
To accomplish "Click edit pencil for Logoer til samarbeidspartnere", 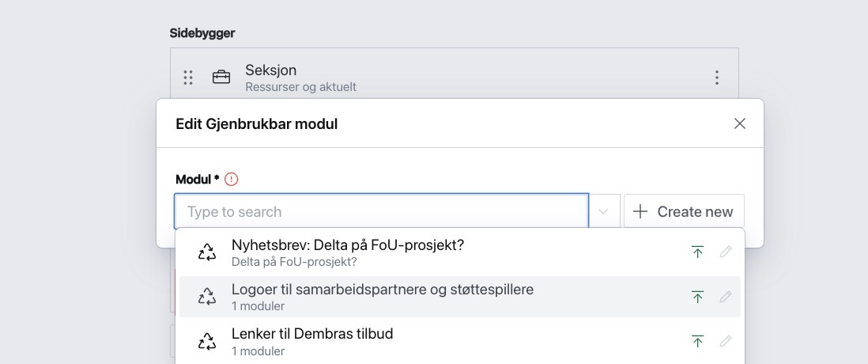I will click(726, 297).
